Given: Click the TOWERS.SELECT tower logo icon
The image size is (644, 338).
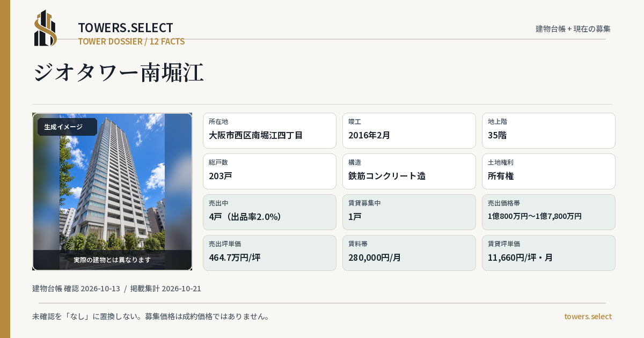Looking at the screenshot, I should [46, 28].
